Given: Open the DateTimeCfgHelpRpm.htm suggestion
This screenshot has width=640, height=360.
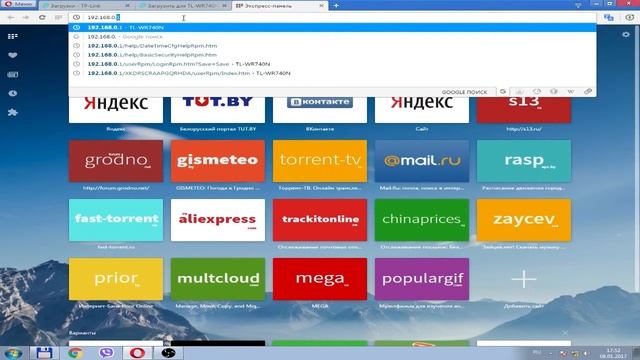Looking at the screenshot, I should tap(333, 46).
